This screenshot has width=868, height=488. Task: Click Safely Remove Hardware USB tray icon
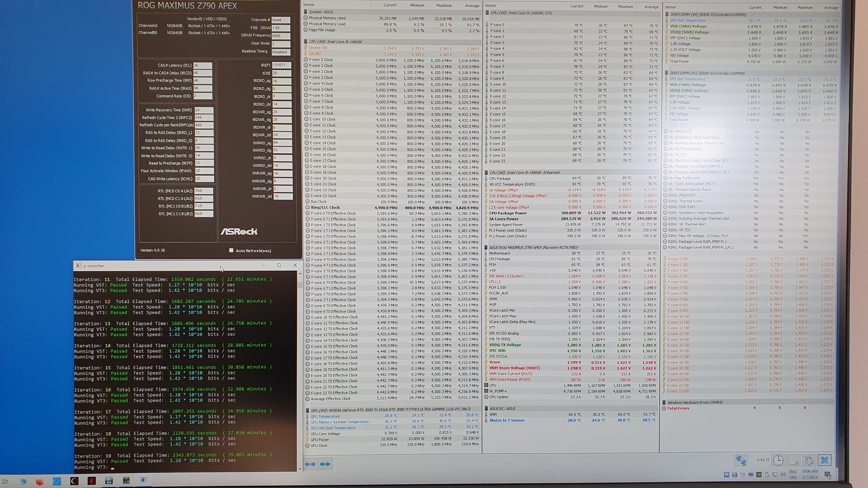[x=767, y=474]
